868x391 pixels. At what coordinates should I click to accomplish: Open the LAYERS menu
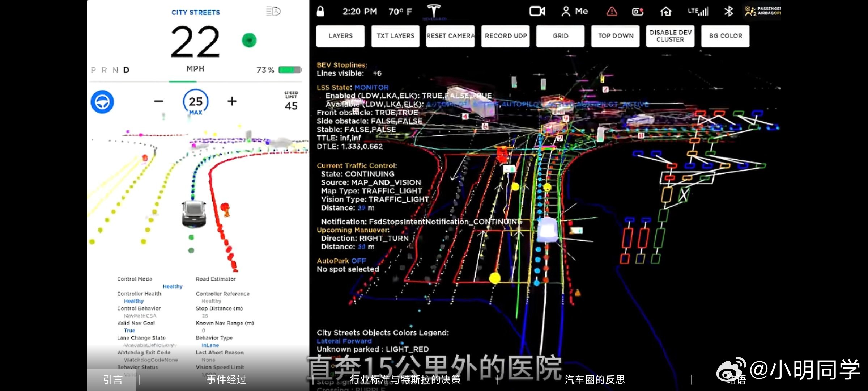pyautogui.click(x=340, y=36)
